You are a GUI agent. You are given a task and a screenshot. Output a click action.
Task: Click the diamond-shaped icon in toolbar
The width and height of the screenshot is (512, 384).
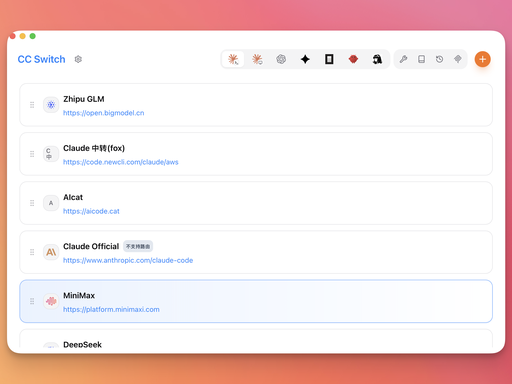(458, 59)
